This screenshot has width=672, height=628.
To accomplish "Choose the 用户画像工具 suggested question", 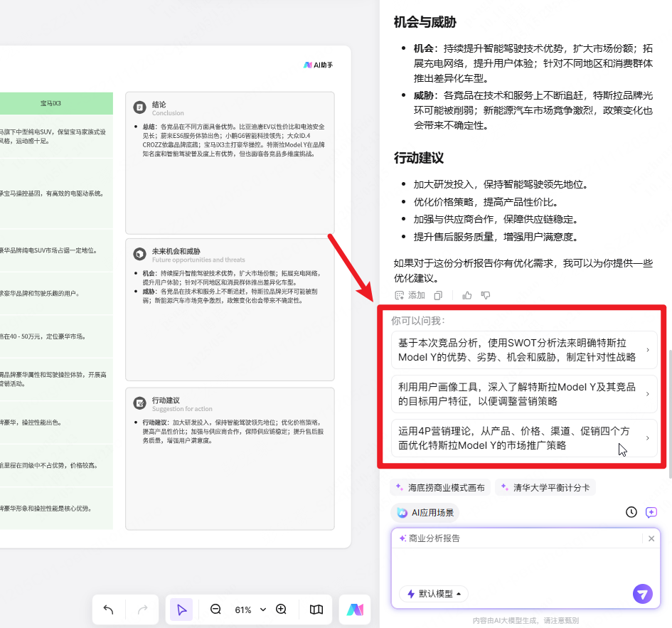I will (524, 394).
